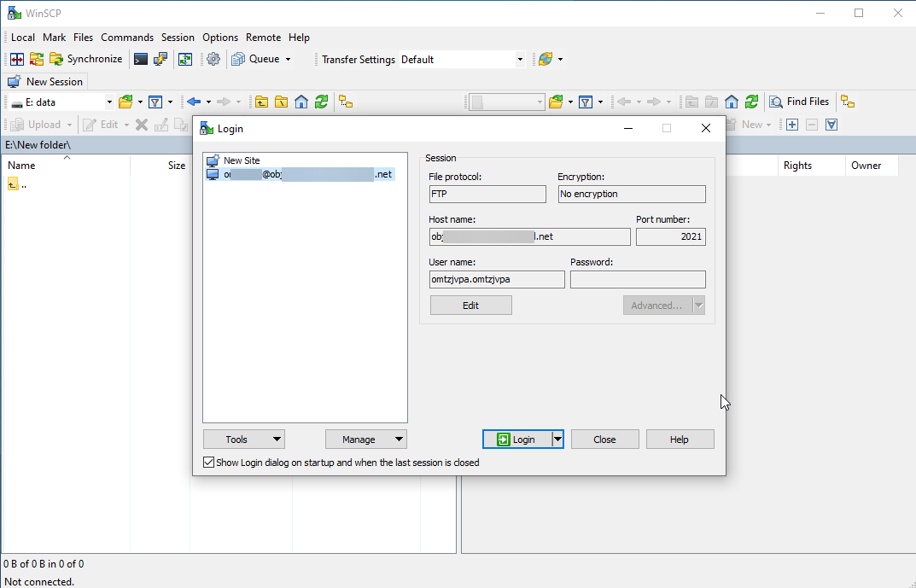916x588 pixels.
Task: Click the remote panel select-files plus icon
Action: pyautogui.click(x=792, y=125)
